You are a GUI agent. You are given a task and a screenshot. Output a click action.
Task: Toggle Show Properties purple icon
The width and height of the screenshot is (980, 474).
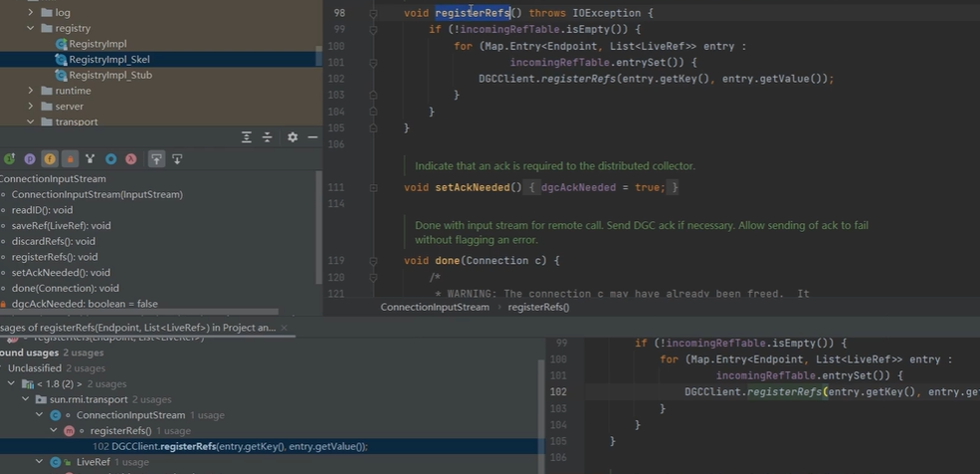click(x=30, y=159)
